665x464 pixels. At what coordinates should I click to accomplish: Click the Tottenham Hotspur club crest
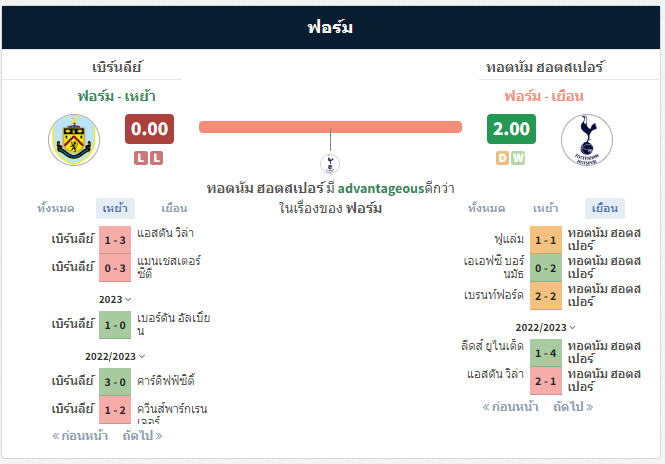click(x=587, y=140)
